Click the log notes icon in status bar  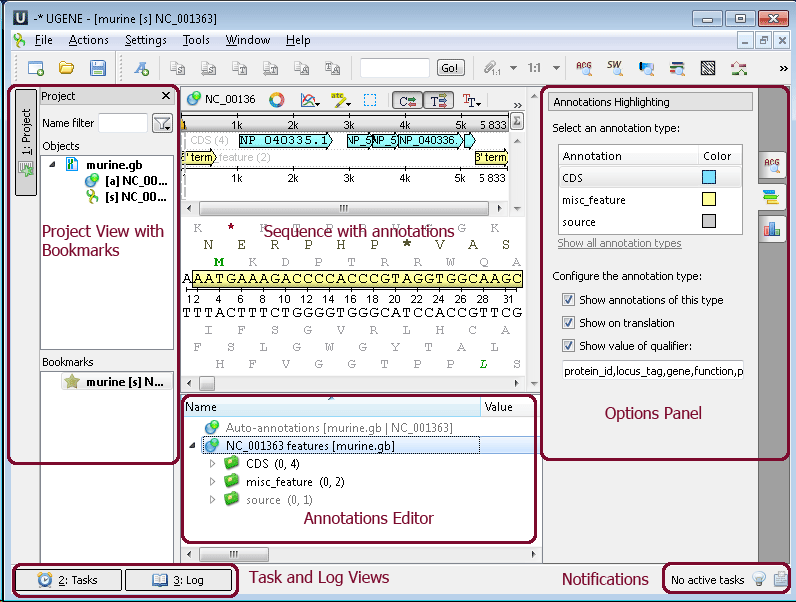point(781,579)
